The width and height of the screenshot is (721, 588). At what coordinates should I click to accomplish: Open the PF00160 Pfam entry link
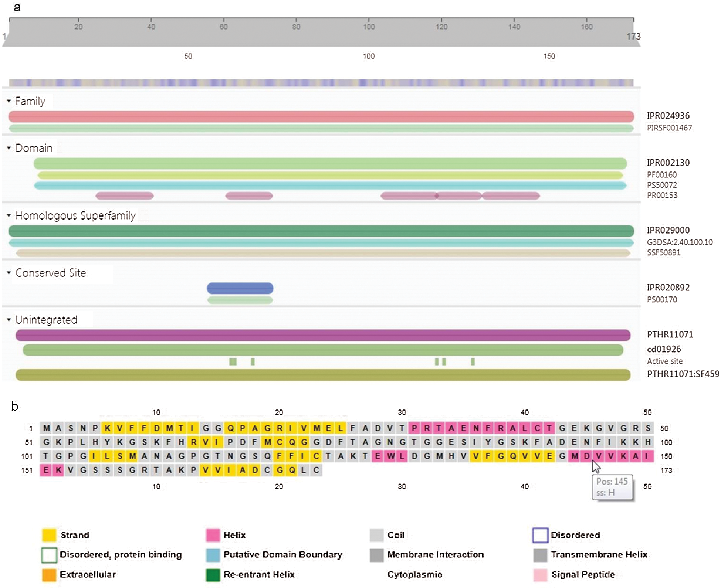point(661,174)
